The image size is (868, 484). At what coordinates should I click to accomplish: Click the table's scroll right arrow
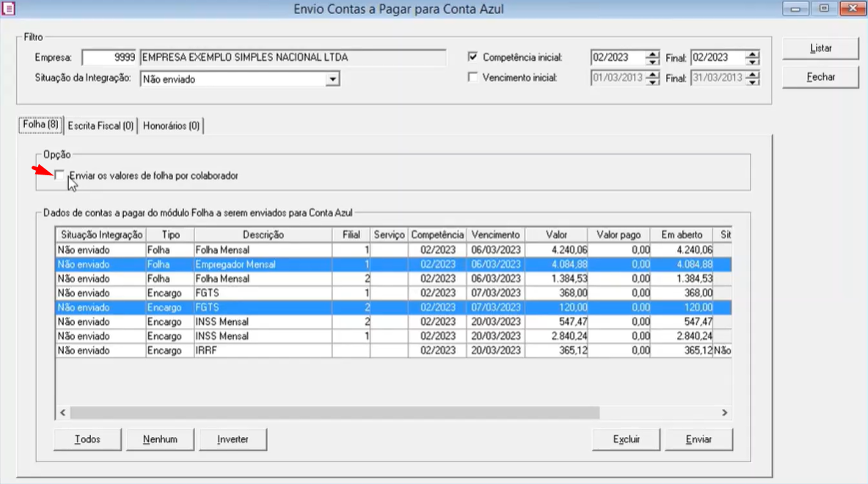724,413
